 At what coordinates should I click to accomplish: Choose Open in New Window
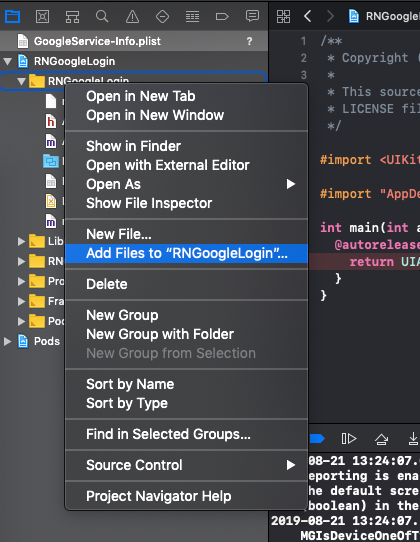(x=187, y=115)
